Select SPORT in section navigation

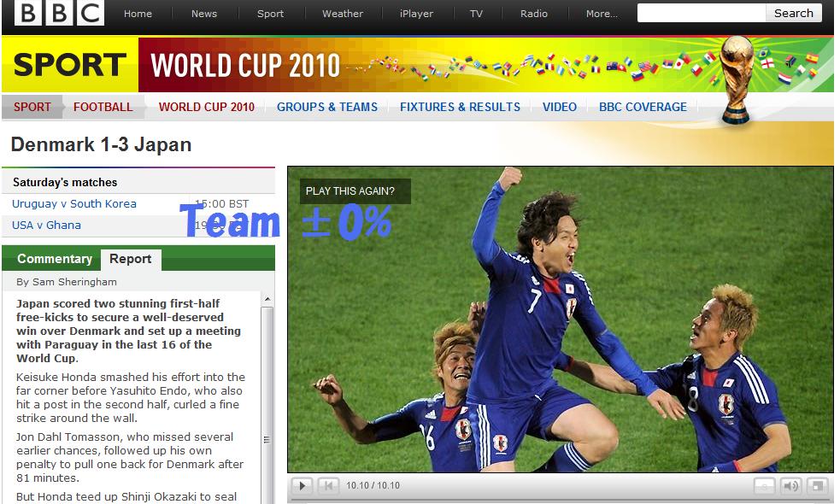(32, 107)
